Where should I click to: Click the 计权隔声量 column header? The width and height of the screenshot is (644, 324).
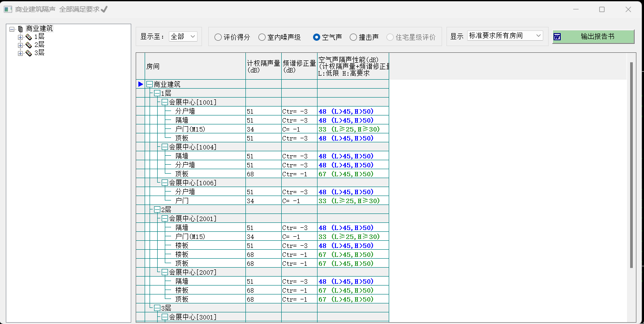pyautogui.click(x=263, y=67)
